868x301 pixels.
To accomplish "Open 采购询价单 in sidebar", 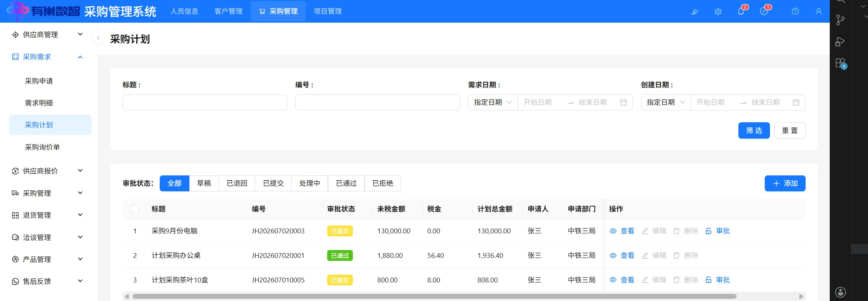I will coord(50,147).
